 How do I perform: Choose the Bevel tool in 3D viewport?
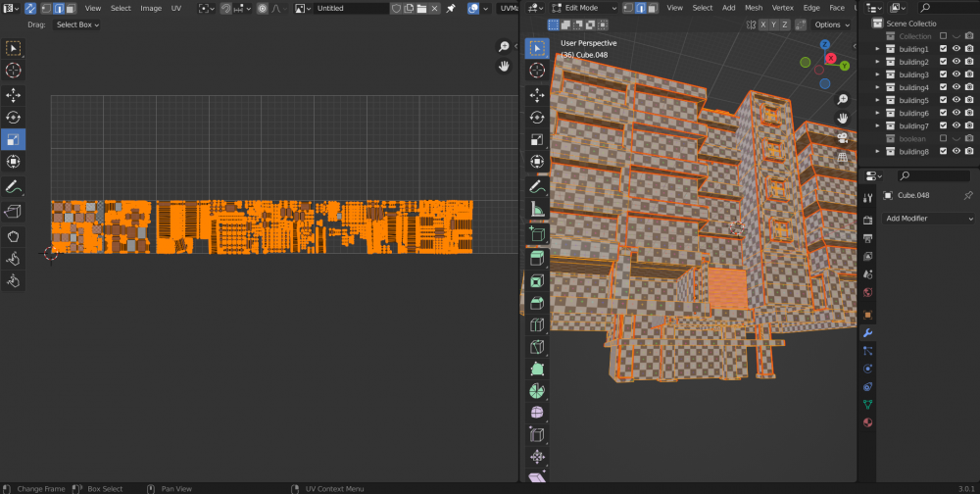click(x=537, y=302)
